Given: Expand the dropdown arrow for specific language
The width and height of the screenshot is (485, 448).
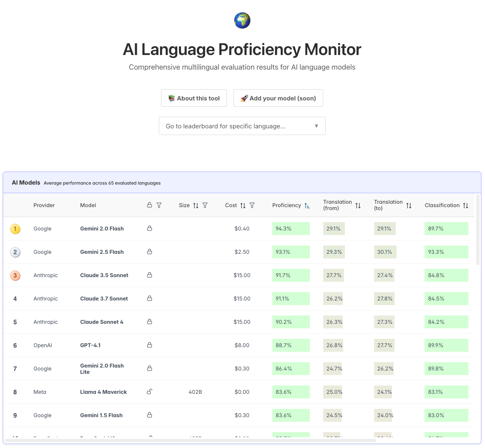Looking at the screenshot, I should pyautogui.click(x=316, y=126).
